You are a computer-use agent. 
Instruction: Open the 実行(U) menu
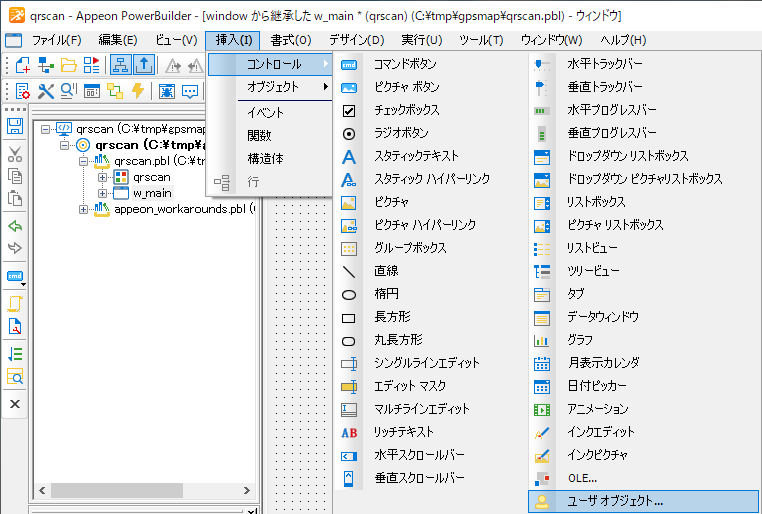[421, 40]
